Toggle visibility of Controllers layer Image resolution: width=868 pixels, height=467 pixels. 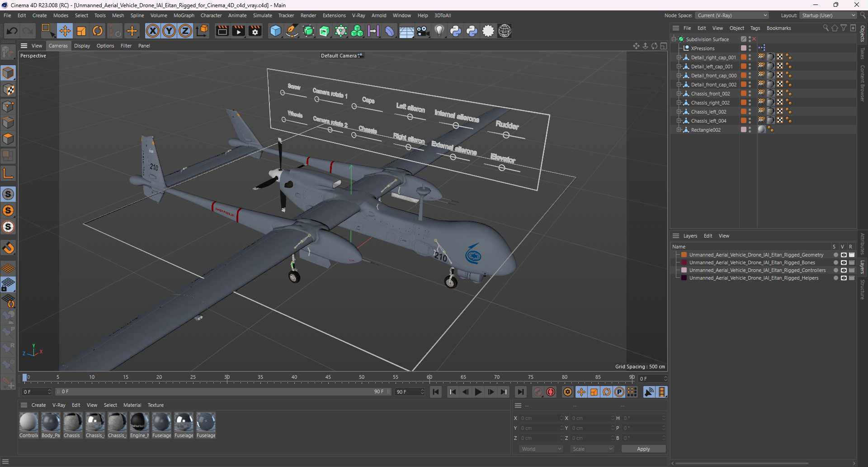click(844, 270)
